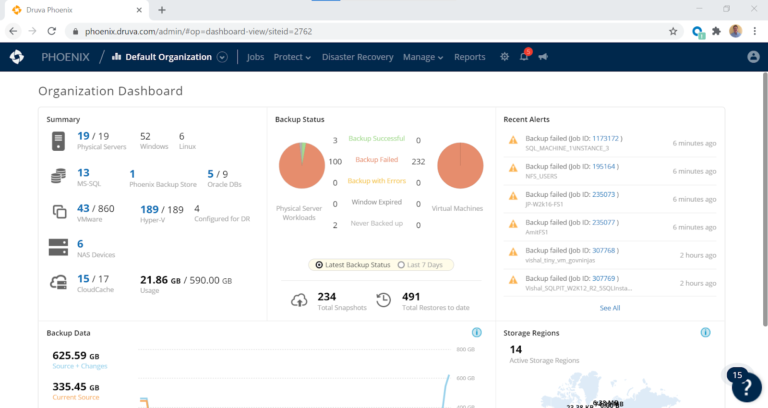Open the Reports menu item
Viewport: 768px width, 408px height.
point(469,57)
